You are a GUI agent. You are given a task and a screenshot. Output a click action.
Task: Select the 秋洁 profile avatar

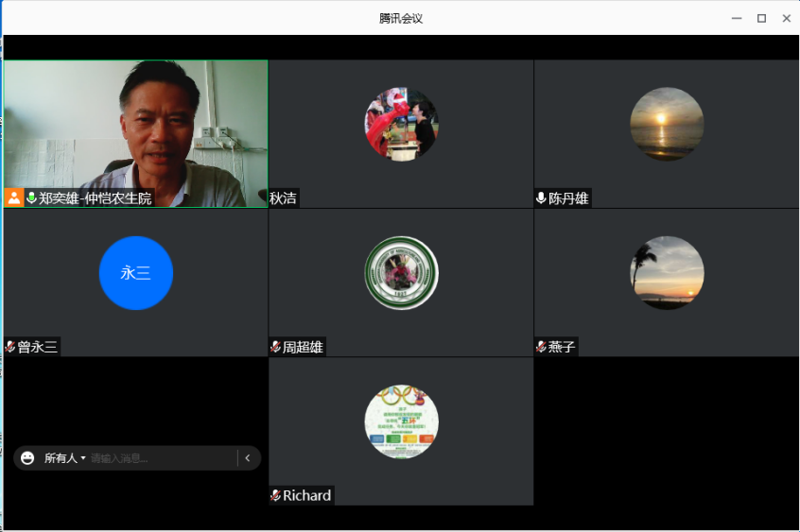click(x=401, y=124)
